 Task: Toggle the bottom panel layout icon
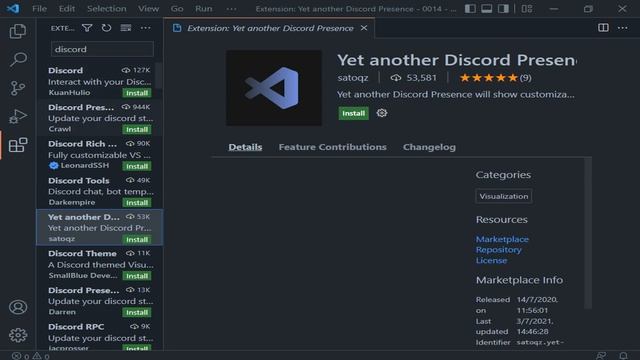(487, 9)
